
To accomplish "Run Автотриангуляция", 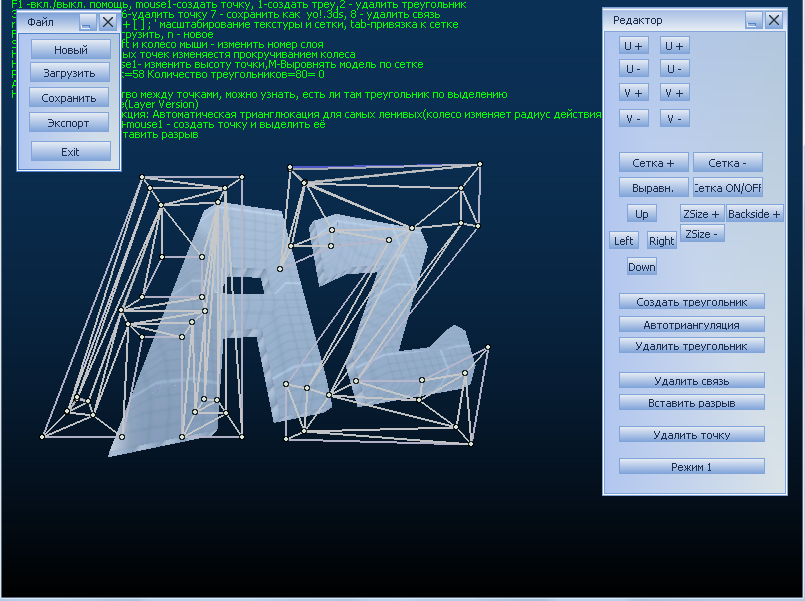I will 691,325.
